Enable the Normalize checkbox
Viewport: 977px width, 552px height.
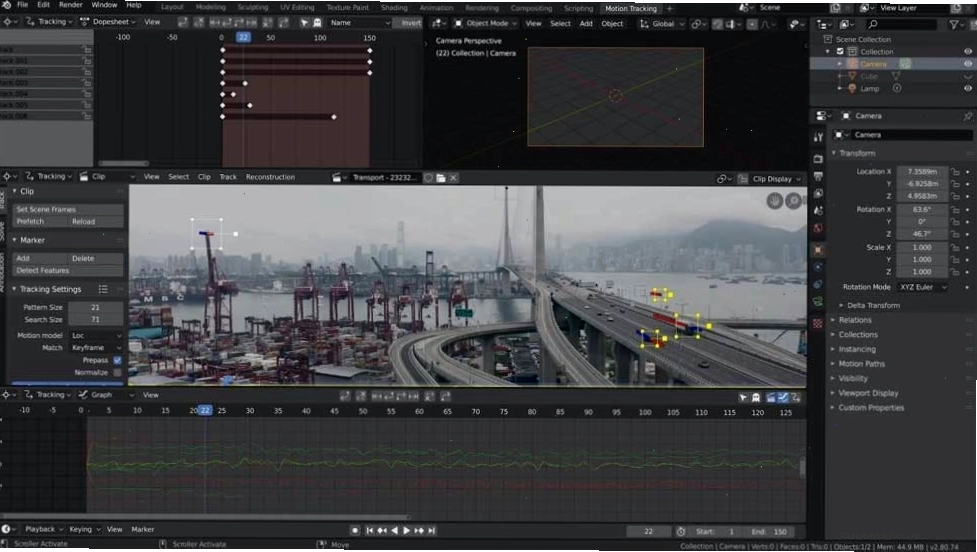pyautogui.click(x=117, y=373)
